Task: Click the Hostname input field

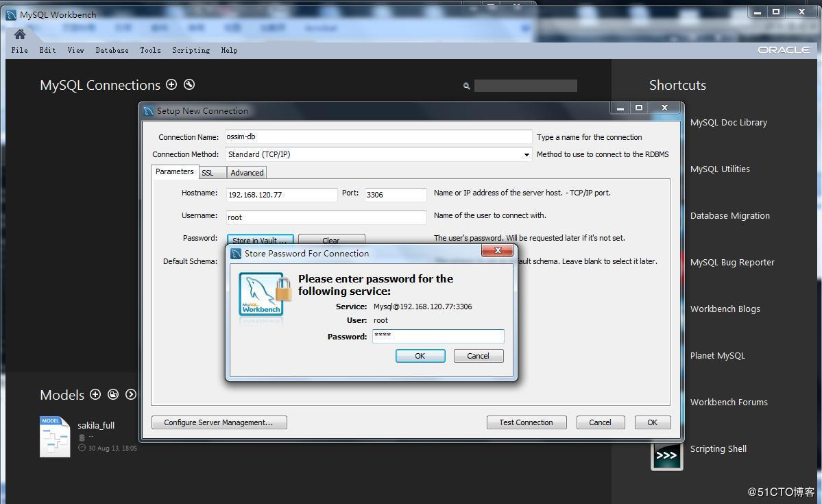Action: tap(282, 195)
